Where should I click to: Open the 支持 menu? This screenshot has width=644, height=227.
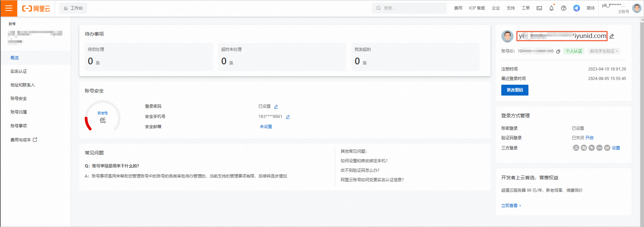pos(511,8)
